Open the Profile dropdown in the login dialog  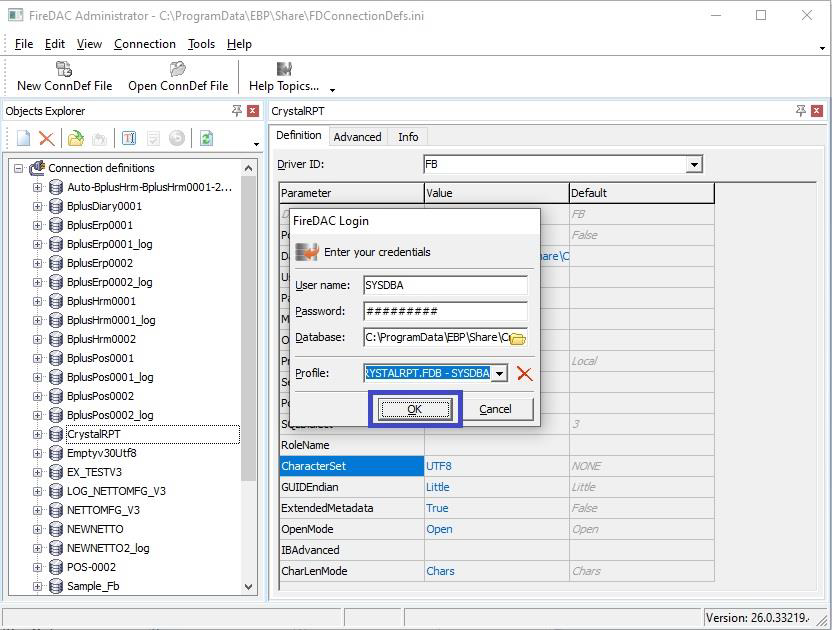tap(499, 374)
